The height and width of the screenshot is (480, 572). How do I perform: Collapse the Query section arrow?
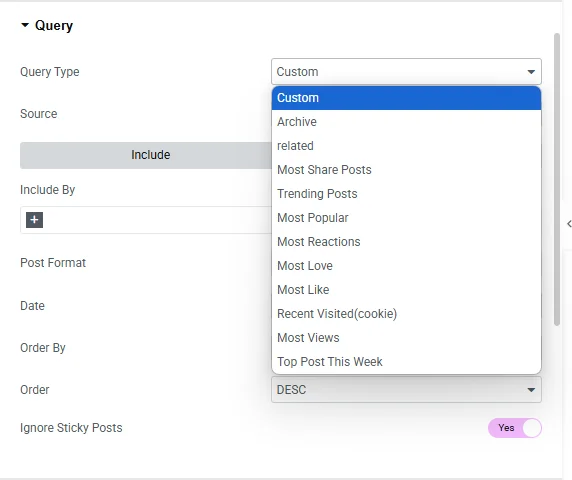[25, 25]
